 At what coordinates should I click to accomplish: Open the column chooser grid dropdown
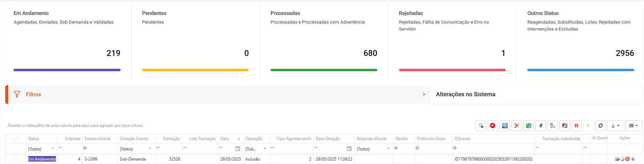[x=634, y=125]
